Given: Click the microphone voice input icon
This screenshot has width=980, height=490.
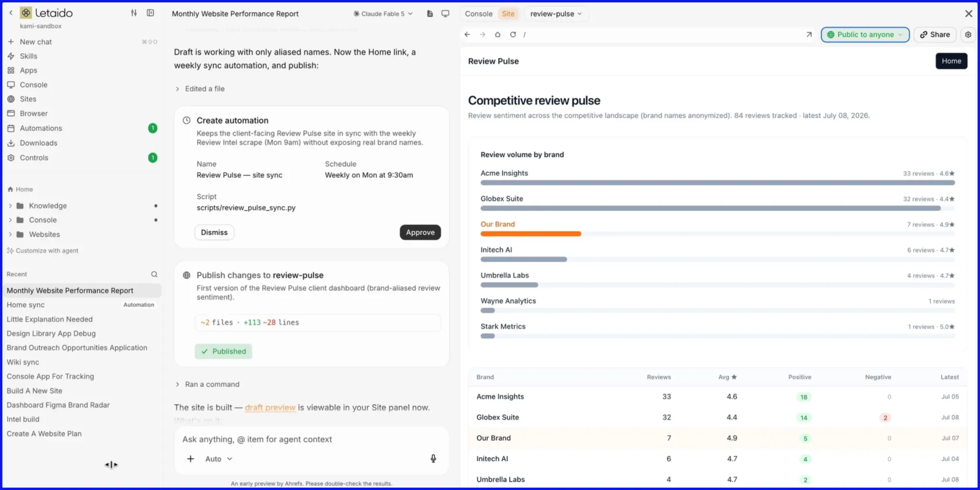Looking at the screenshot, I should [x=433, y=459].
